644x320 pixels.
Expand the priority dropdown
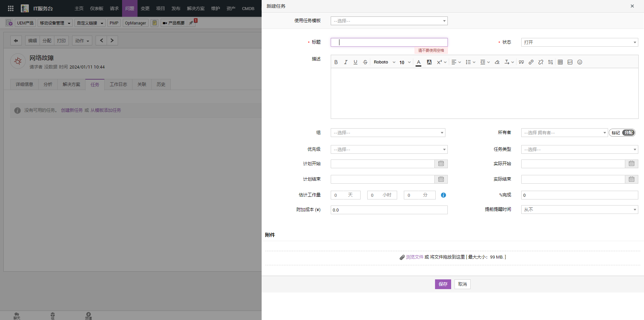389,149
